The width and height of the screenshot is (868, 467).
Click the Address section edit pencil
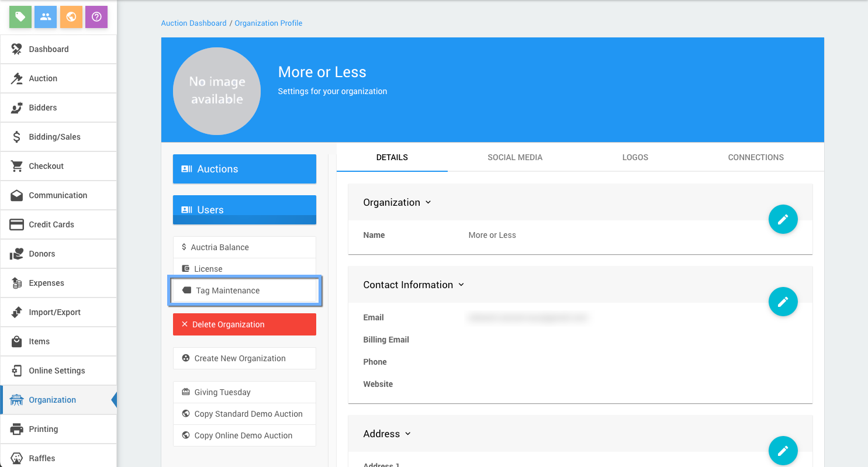tap(783, 451)
